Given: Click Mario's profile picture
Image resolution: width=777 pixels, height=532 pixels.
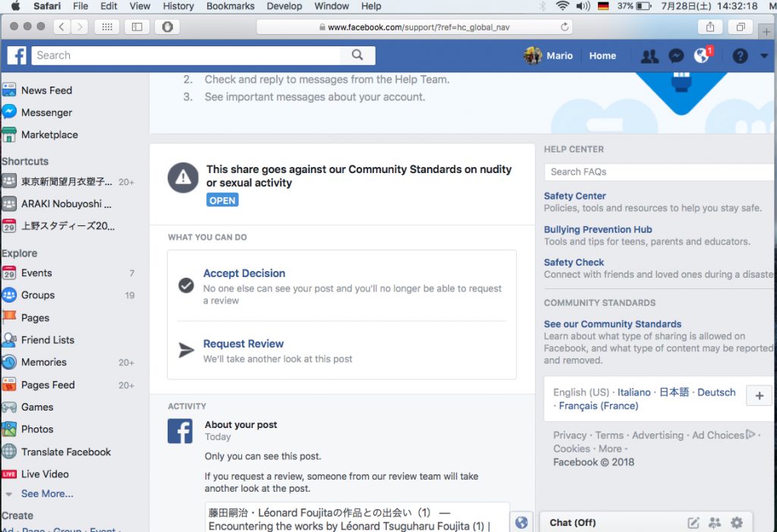Looking at the screenshot, I should [x=533, y=55].
